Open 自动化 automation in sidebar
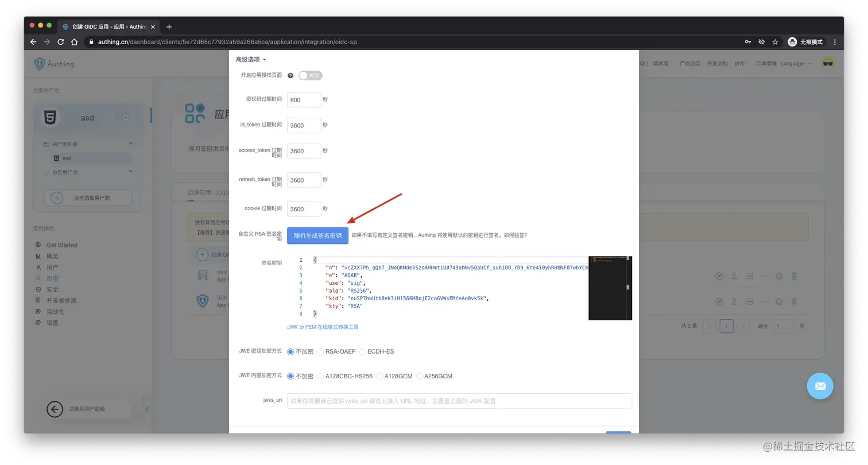 [55, 312]
